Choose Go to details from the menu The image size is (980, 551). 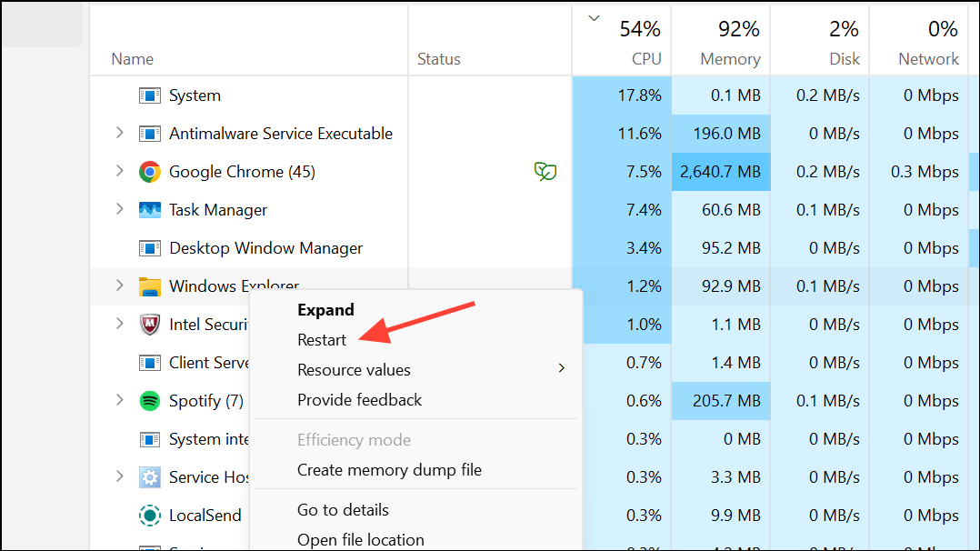coord(343,509)
